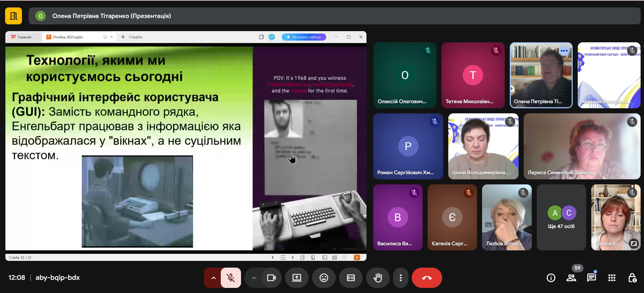Expand audio settings arrow
644x293 pixels.
213,278
